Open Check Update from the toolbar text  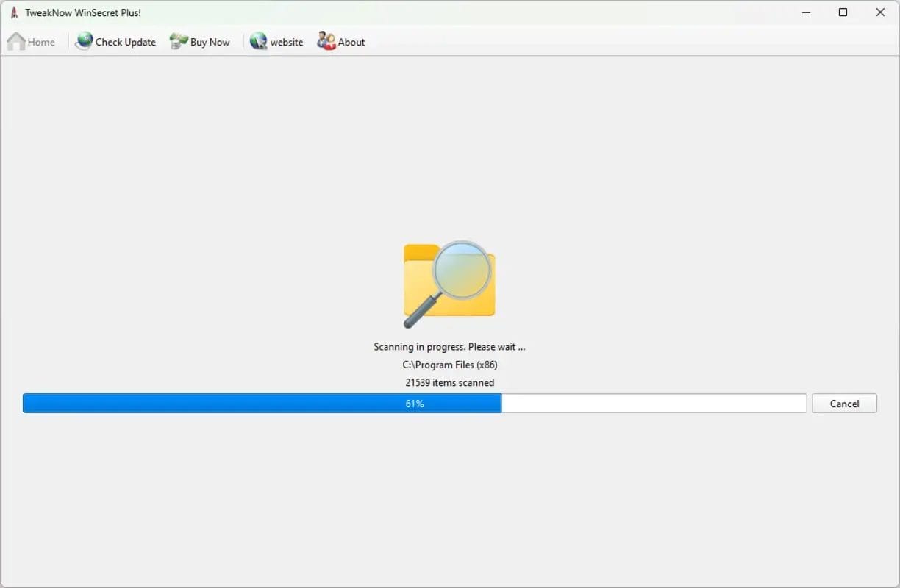pos(126,43)
